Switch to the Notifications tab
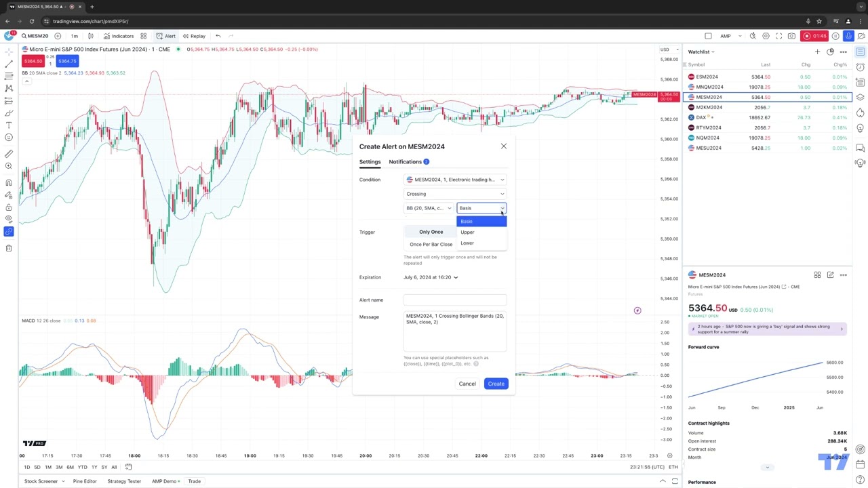Viewport: 868px width, 488px height. point(409,161)
